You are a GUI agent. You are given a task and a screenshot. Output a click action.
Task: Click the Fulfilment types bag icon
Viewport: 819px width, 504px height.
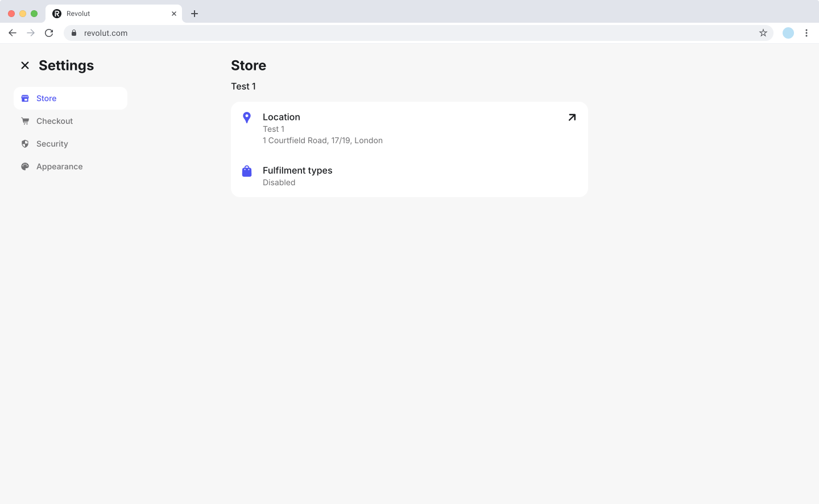click(x=247, y=171)
